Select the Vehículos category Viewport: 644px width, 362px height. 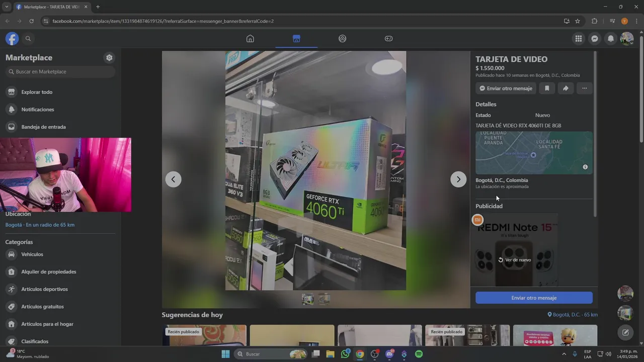[x=60, y=254]
